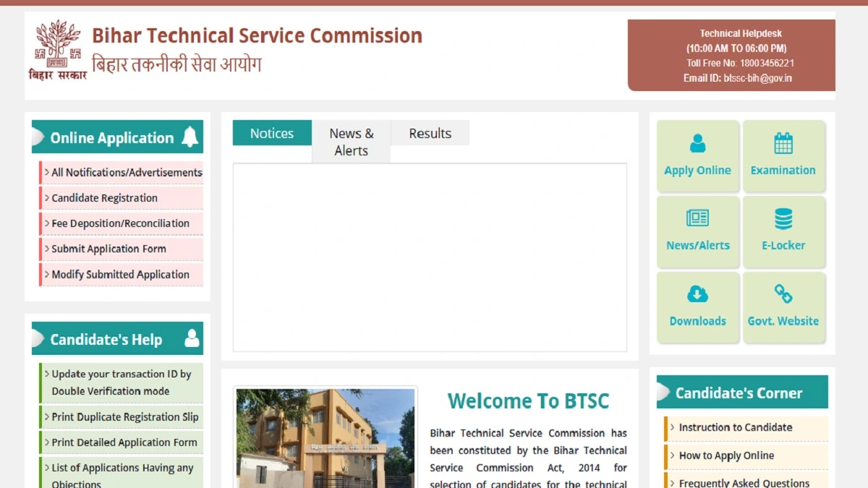This screenshot has width=868, height=488.
Task: Select the Notices tab
Action: (272, 133)
